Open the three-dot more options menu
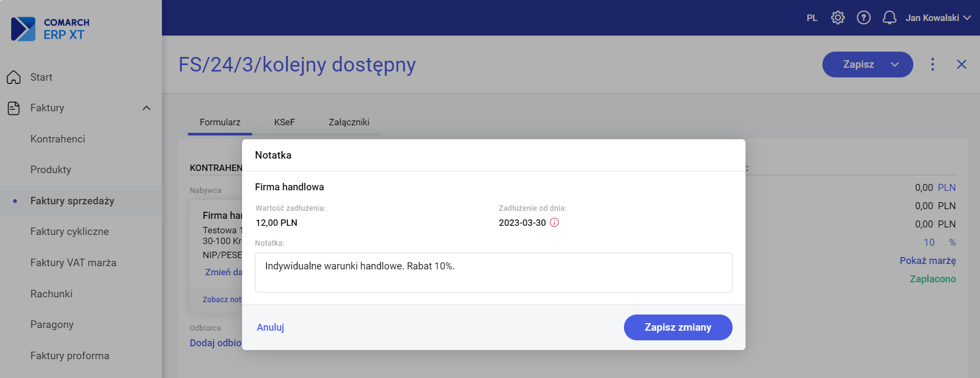The width and height of the screenshot is (980, 378). (x=933, y=65)
